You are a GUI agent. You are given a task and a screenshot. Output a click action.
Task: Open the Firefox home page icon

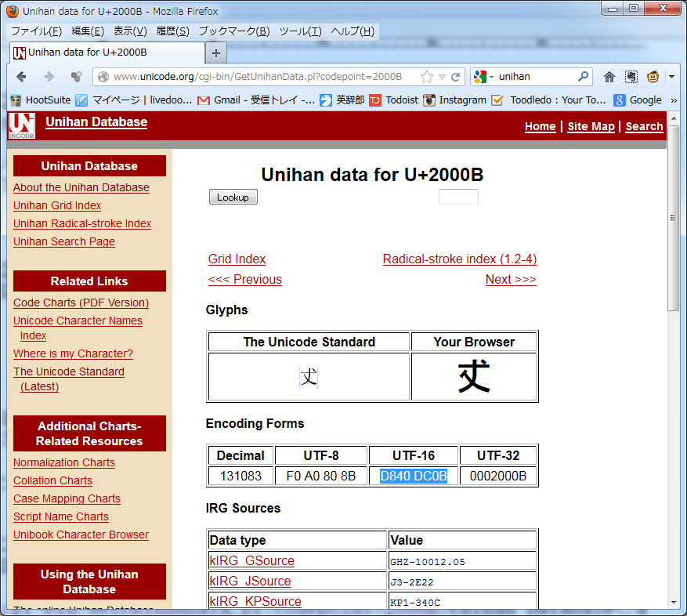[x=609, y=77]
